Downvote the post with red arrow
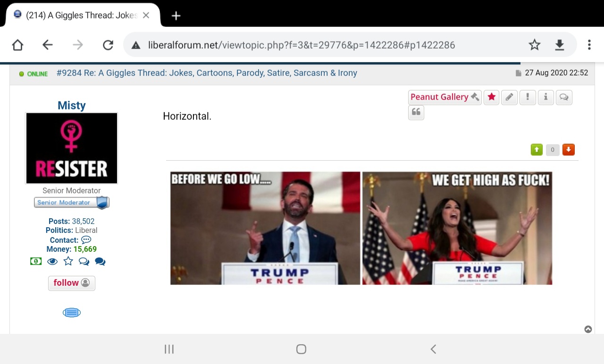Screen dimensions: 604x364 point(569,149)
